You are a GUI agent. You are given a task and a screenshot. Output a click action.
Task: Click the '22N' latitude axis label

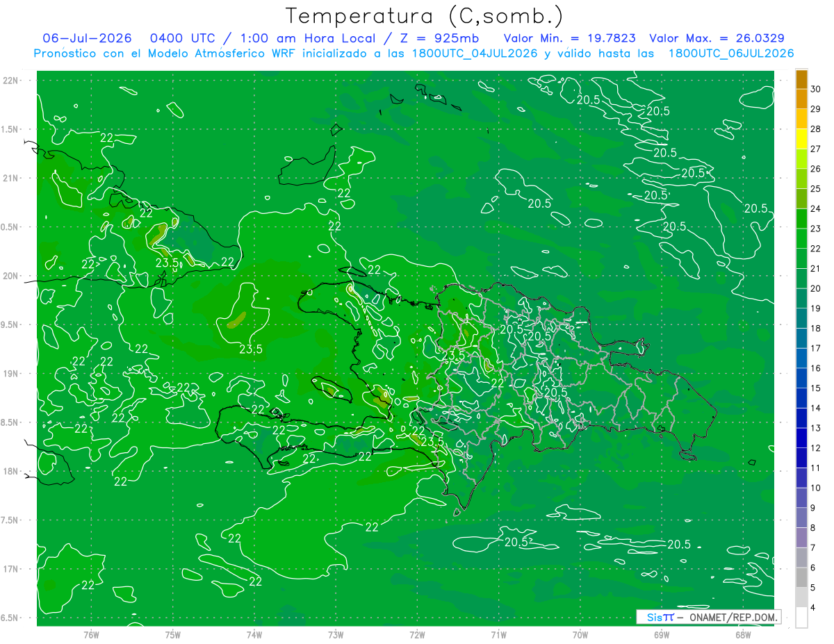(x=10, y=81)
